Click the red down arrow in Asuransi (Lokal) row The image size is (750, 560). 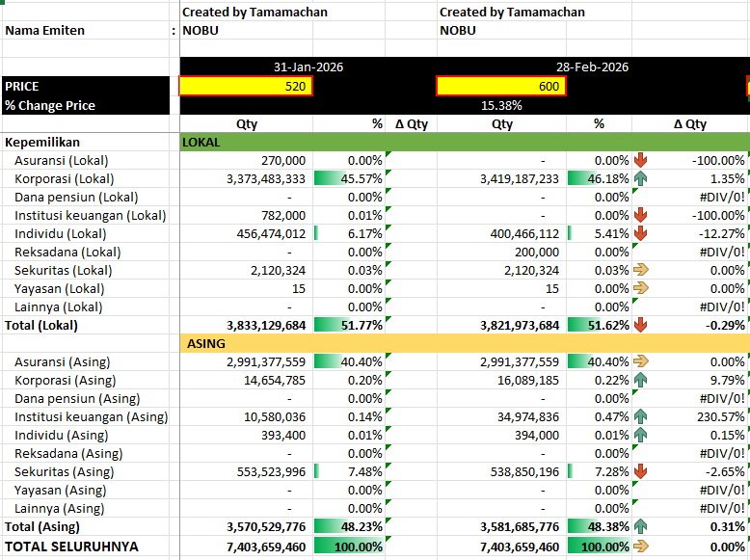641,160
